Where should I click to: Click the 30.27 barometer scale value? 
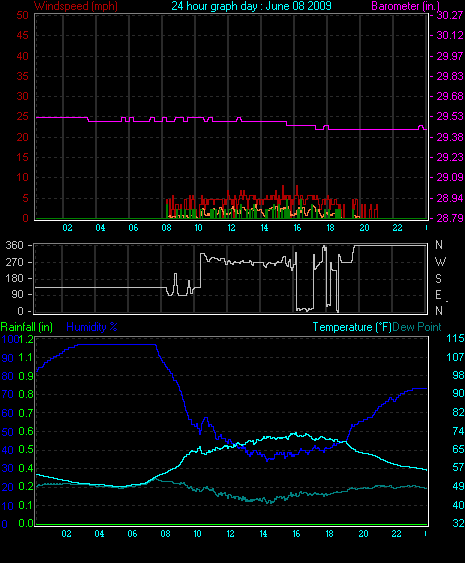pyautogui.click(x=449, y=15)
